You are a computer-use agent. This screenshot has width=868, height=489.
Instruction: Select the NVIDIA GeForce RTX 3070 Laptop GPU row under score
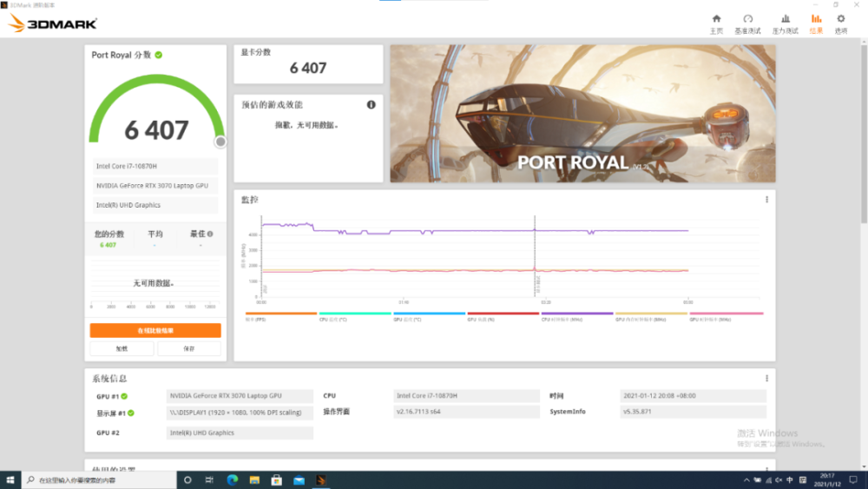[x=155, y=186]
